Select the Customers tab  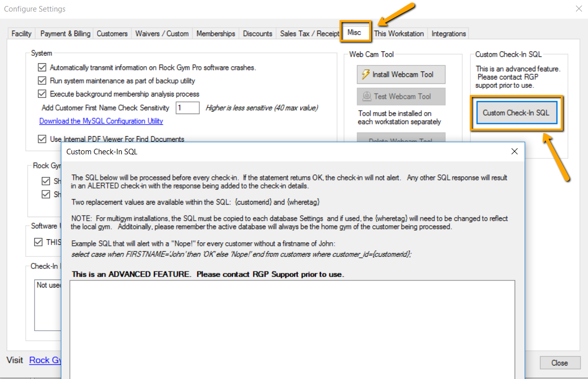point(112,34)
